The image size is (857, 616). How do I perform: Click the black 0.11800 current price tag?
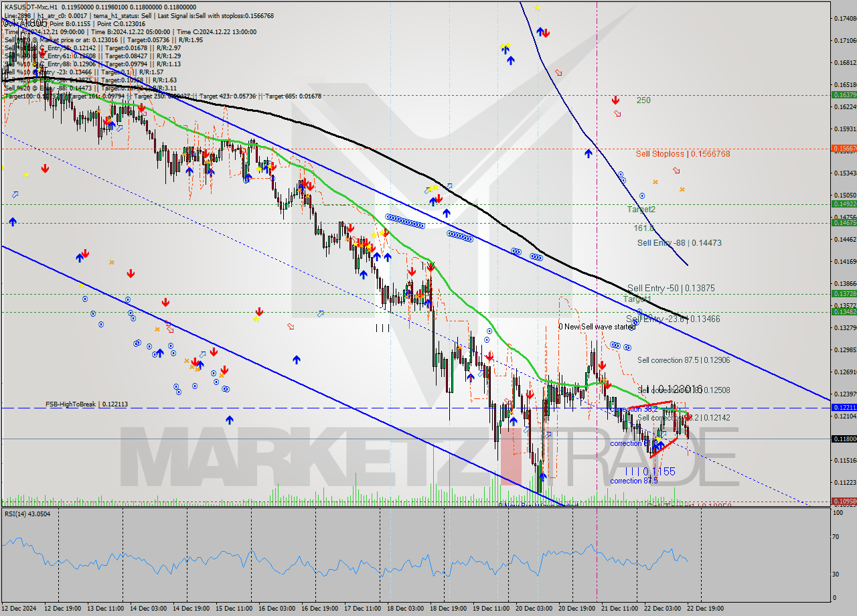pyautogui.click(x=844, y=439)
